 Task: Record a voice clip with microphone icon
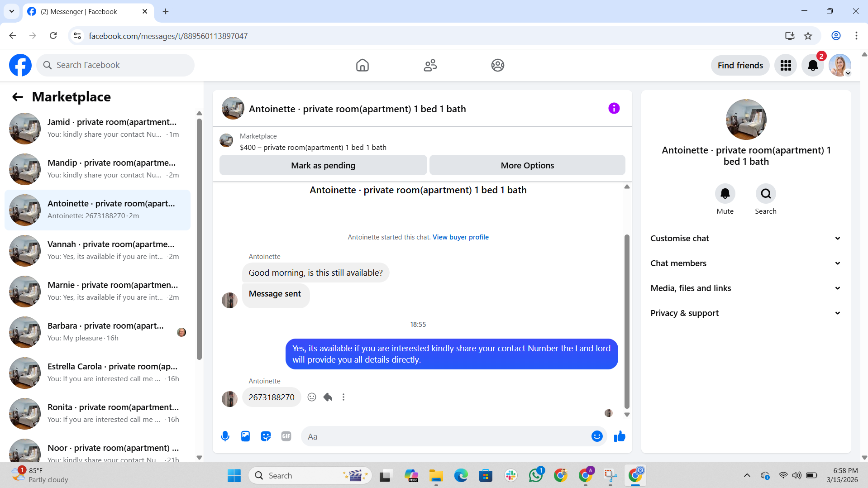[x=225, y=436]
